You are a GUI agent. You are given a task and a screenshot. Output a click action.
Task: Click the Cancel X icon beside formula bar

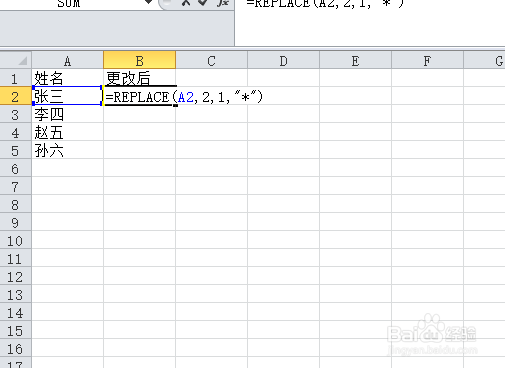pos(186,3)
